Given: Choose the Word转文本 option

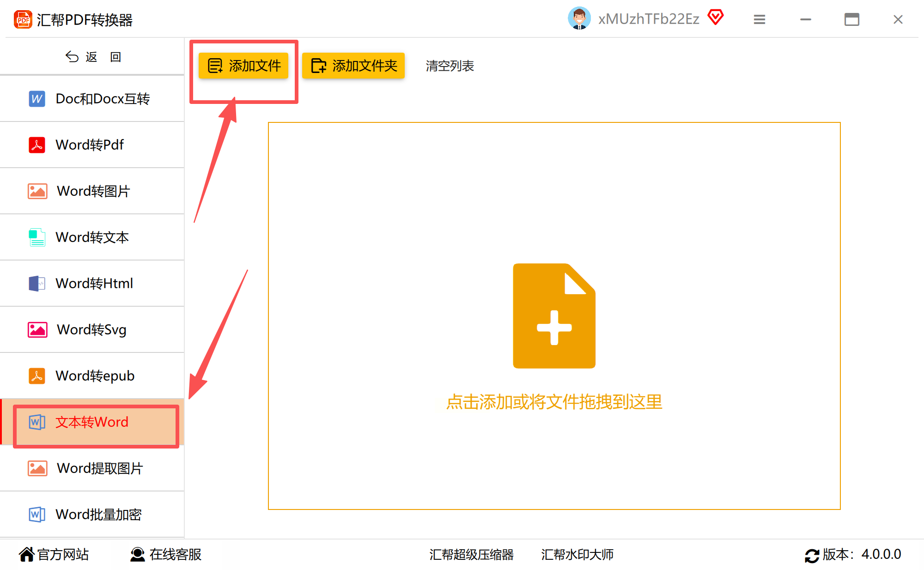Looking at the screenshot, I should pyautogui.click(x=92, y=237).
